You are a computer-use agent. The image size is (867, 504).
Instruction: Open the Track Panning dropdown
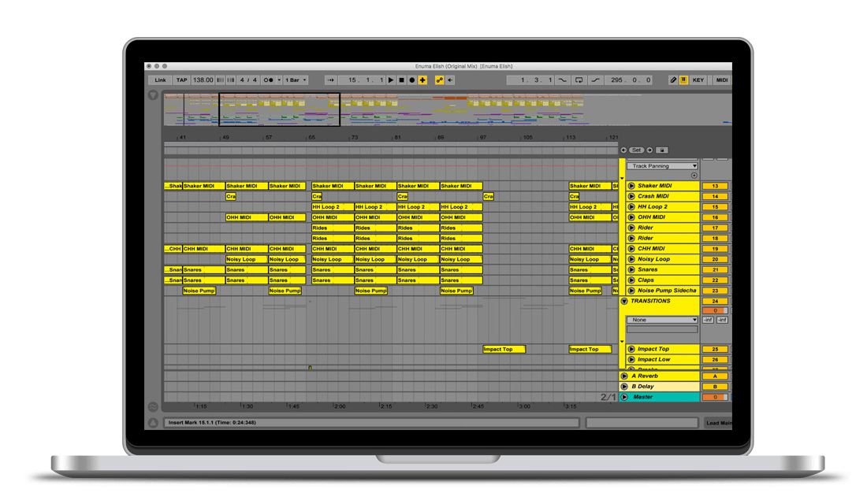pyautogui.click(x=662, y=166)
